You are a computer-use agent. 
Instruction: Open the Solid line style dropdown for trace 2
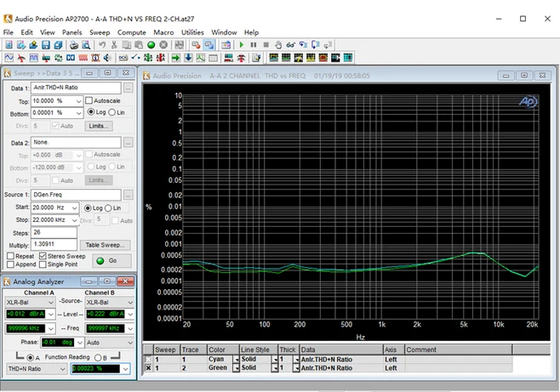click(x=274, y=367)
